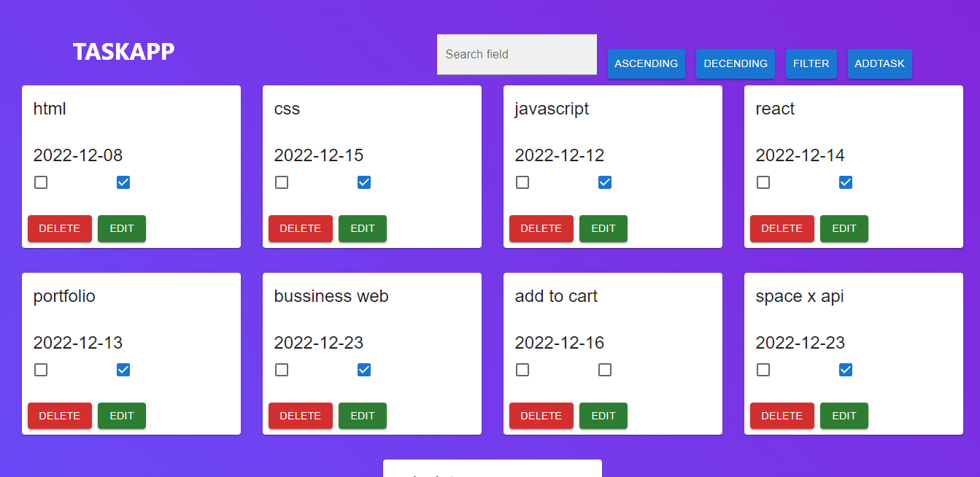The height and width of the screenshot is (477, 980).
Task: Edit the bussiness web task
Action: tap(363, 416)
